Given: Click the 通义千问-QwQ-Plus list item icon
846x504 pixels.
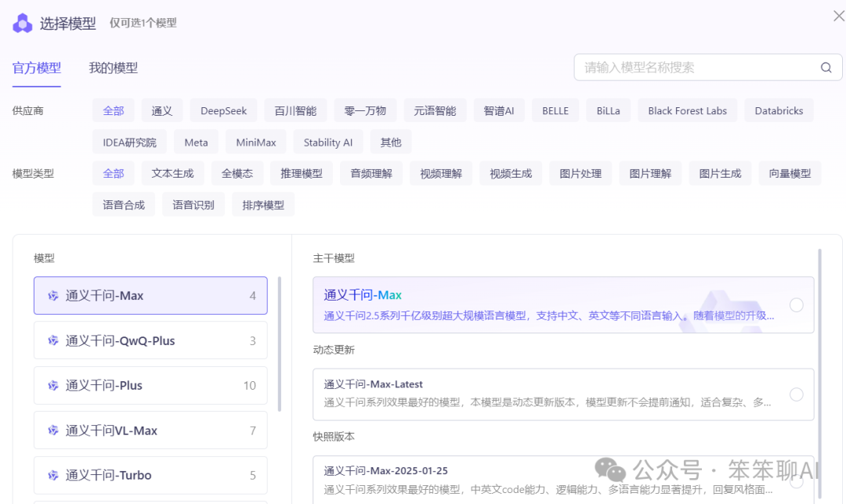Looking at the screenshot, I should pyautogui.click(x=53, y=340).
